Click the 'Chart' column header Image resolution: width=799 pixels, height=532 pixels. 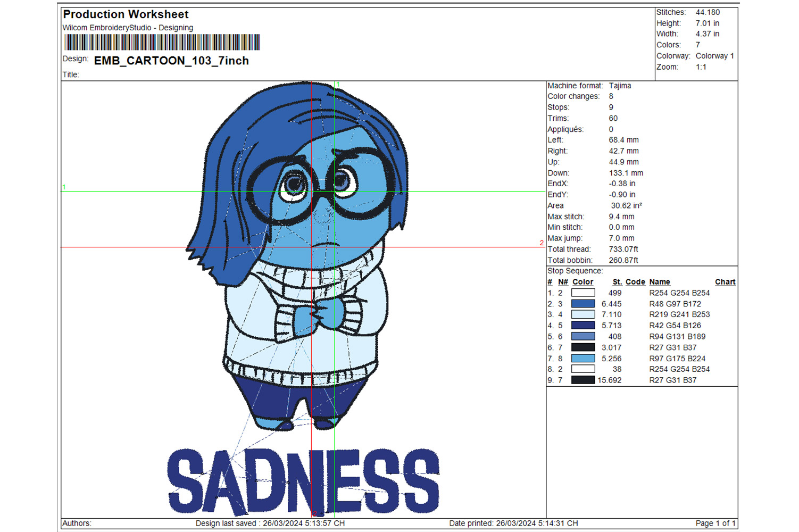[x=725, y=282]
